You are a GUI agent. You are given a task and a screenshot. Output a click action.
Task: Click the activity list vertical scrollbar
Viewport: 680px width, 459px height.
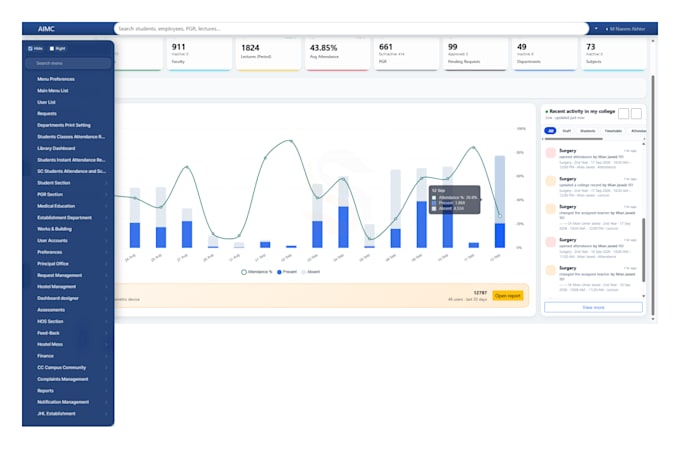(644, 249)
